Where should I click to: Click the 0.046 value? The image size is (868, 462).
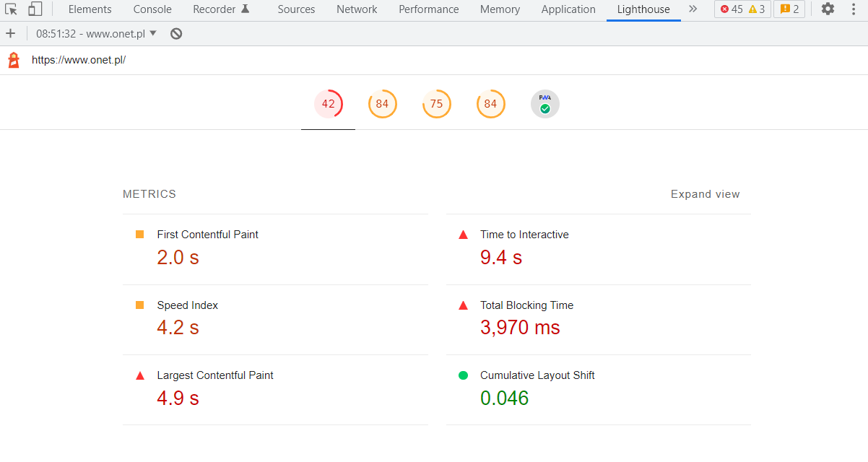505,398
